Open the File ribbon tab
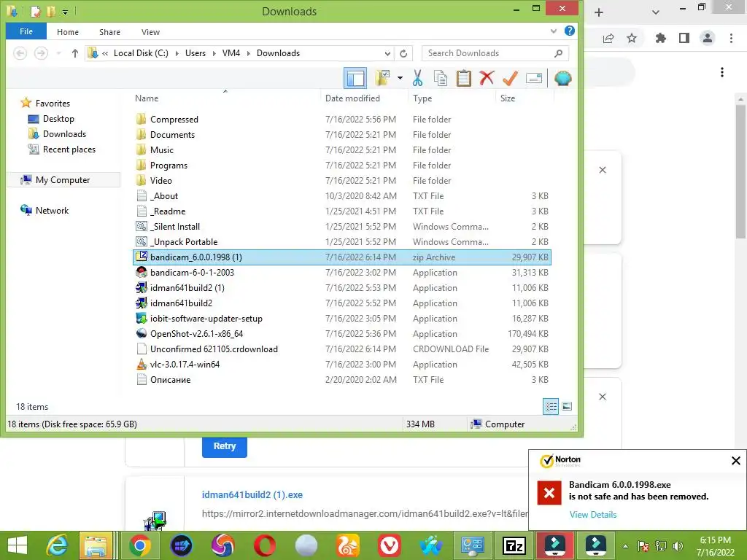This screenshot has height=560, width=747. (x=26, y=31)
